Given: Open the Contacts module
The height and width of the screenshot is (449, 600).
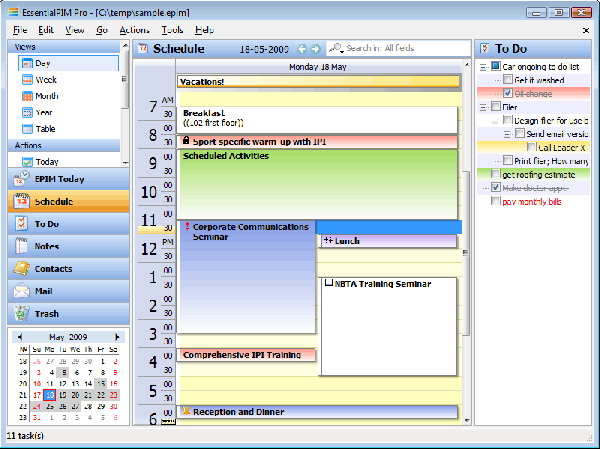Looking at the screenshot, I should tap(68, 269).
